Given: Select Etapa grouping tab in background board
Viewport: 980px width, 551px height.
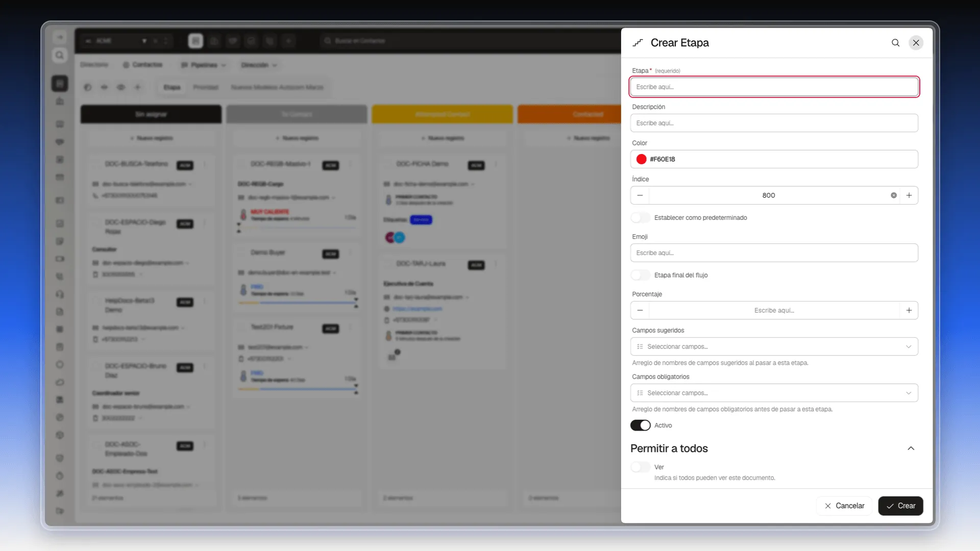Looking at the screenshot, I should click(x=172, y=87).
